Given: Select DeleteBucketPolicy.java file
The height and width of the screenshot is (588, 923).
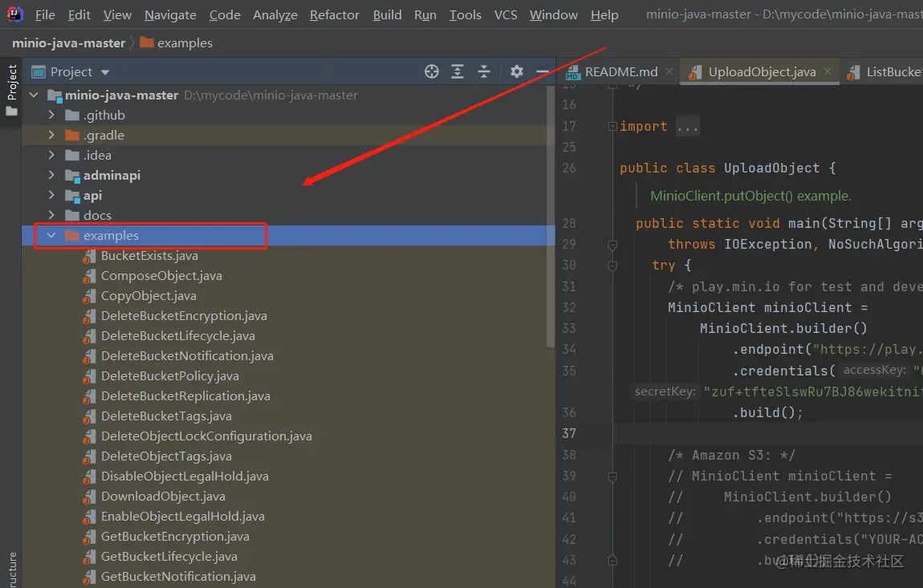Looking at the screenshot, I should 169,376.
